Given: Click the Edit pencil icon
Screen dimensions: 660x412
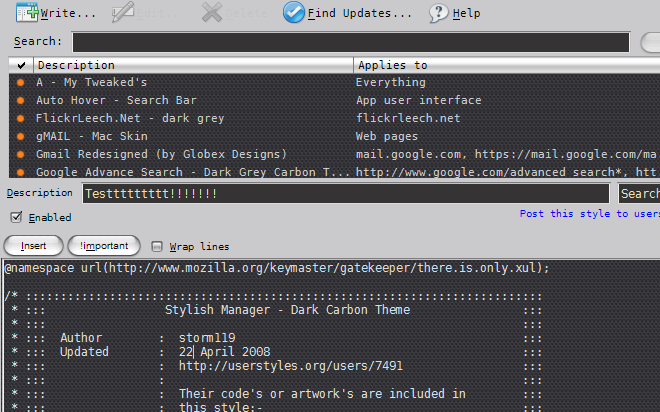Looking at the screenshot, I should coord(123,12).
